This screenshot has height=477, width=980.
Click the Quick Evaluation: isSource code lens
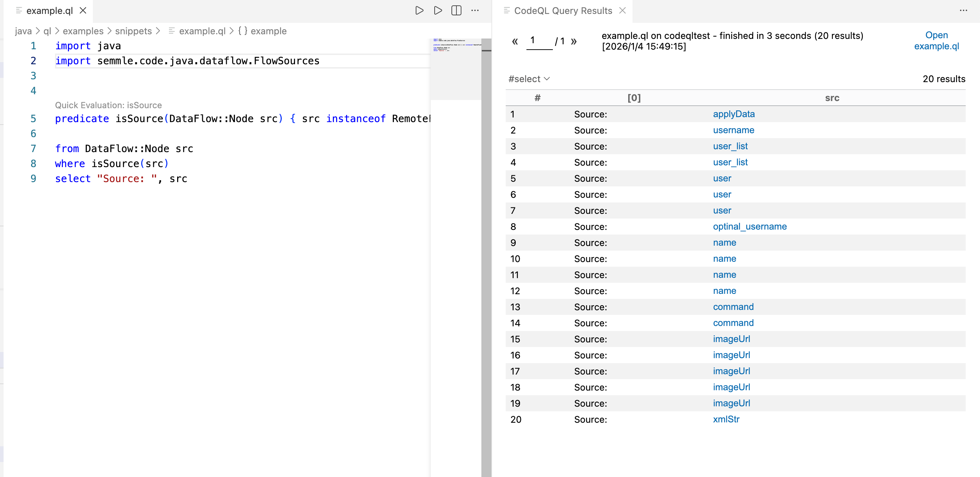coord(108,105)
